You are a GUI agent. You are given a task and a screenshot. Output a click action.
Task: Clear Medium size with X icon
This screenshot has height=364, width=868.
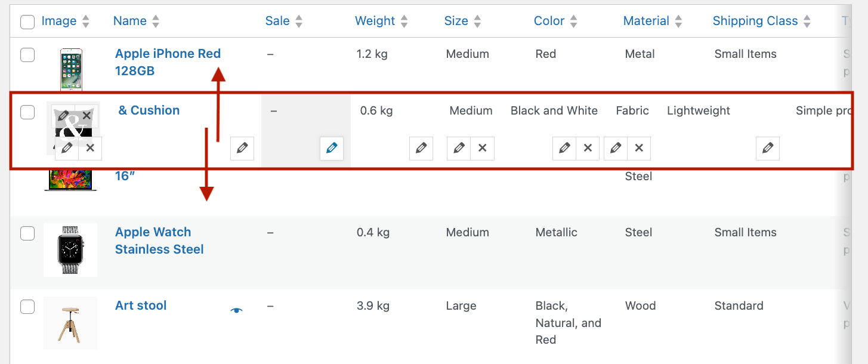[x=482, y=148]
